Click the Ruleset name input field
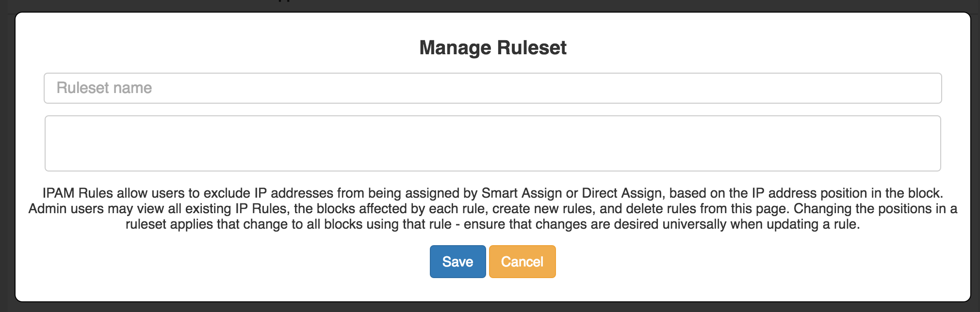This screenshot has height=312, width=980. [492, 88]
